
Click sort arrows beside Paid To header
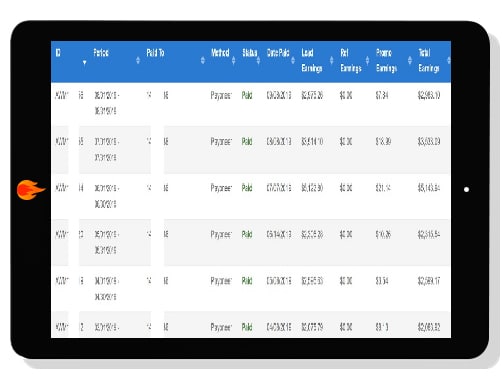(x=203, y=60)
